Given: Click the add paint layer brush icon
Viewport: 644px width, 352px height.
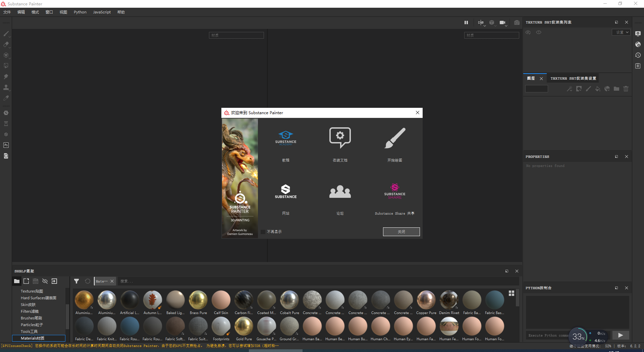Looking at the screenshot, I should 588,89.
